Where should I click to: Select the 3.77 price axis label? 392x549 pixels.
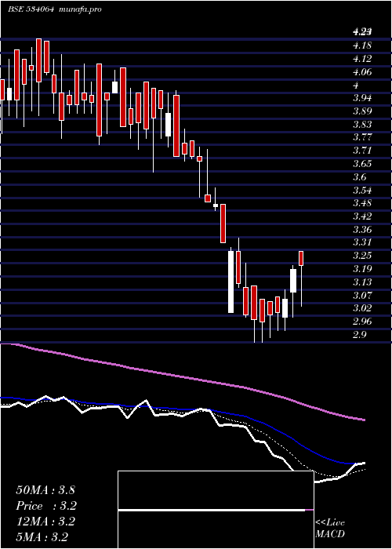[362, 137]
